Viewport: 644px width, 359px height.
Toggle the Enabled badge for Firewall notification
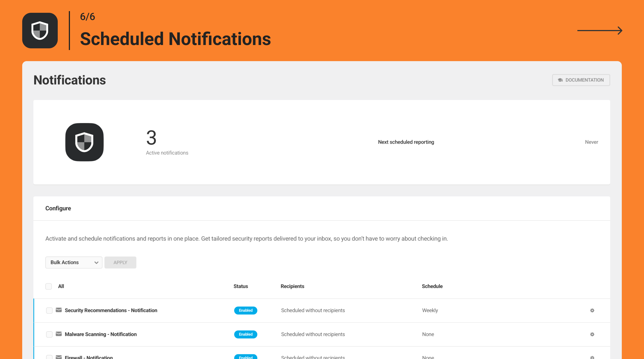pos(245,357)
